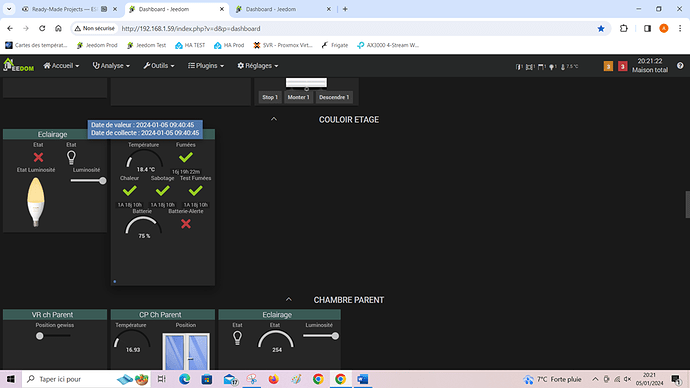
Task: Click the Chrome bookmark star icon
Action: (601, 29)
